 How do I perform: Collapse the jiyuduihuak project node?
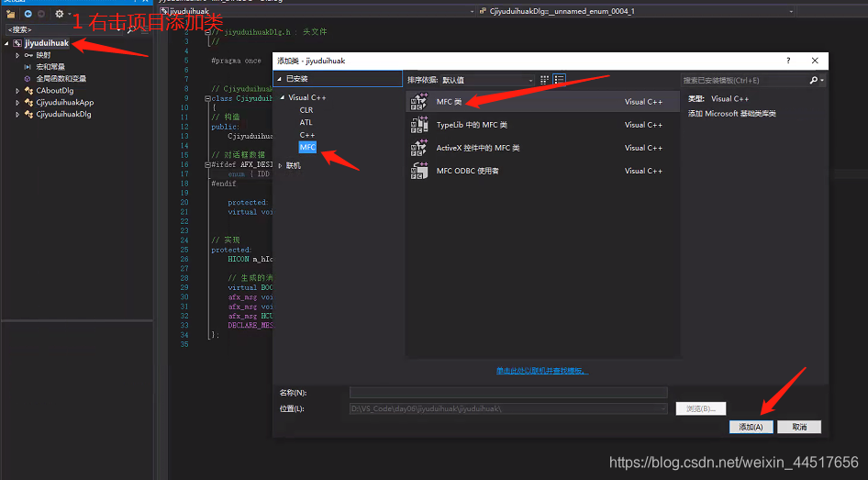pos(6,43)
